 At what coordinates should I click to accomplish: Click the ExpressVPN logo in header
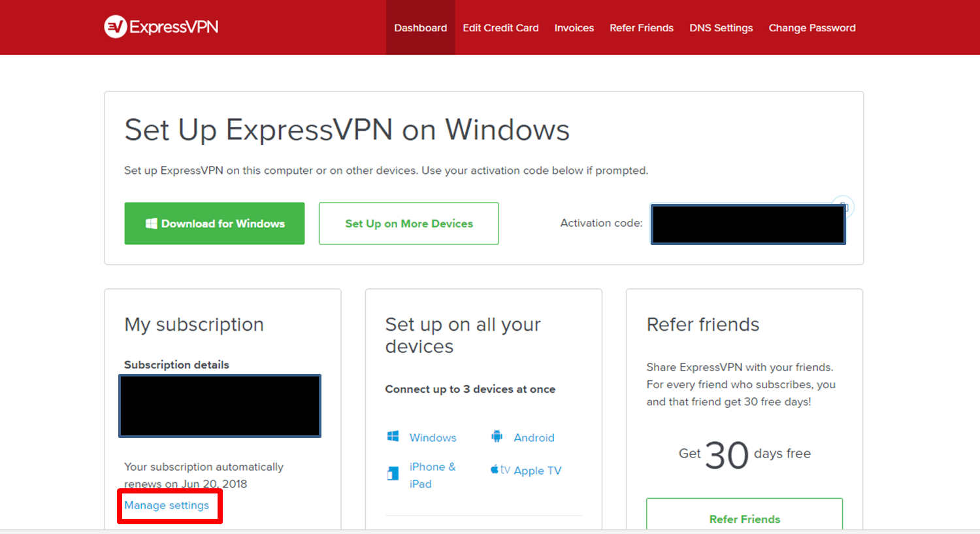coord(161,27)
